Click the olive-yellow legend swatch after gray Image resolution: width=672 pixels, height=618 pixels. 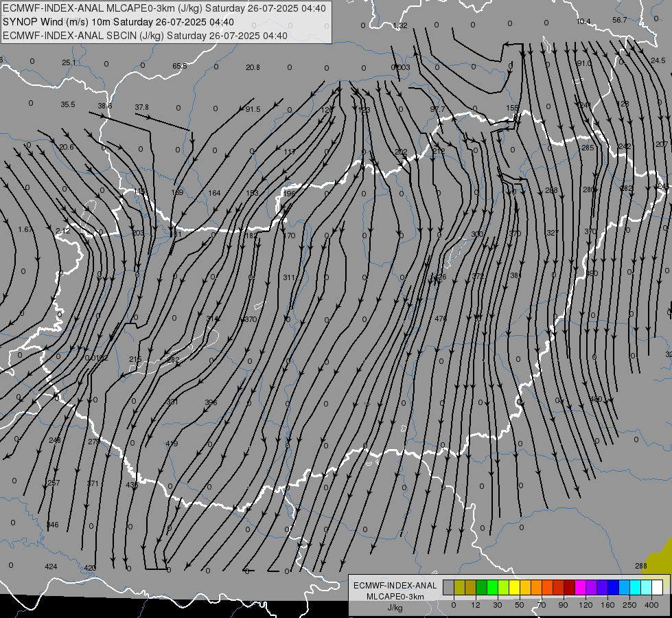coord(459,587)
